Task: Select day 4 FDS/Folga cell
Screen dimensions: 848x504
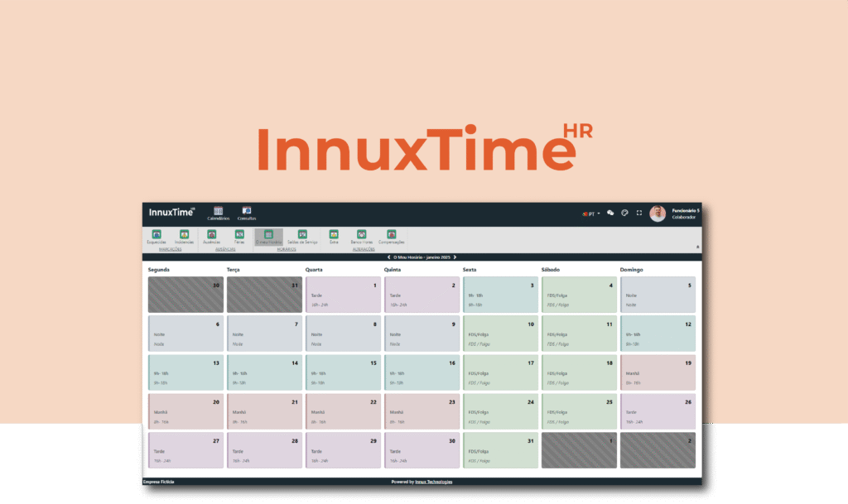Action: 579,295
